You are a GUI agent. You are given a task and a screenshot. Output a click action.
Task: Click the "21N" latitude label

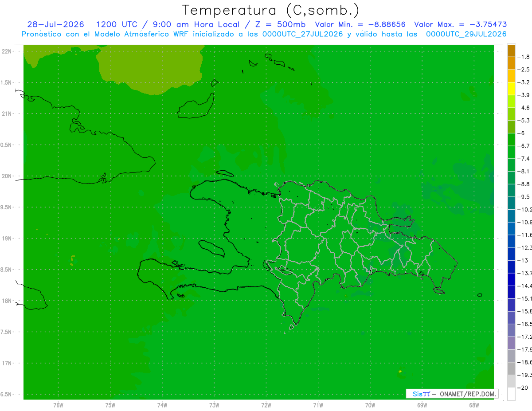point(8,114)
